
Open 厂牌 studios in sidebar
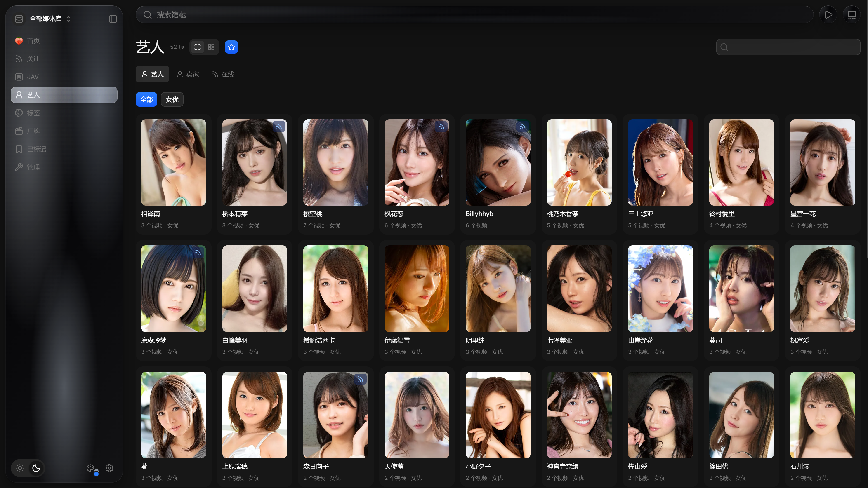[x=64, y=131]
